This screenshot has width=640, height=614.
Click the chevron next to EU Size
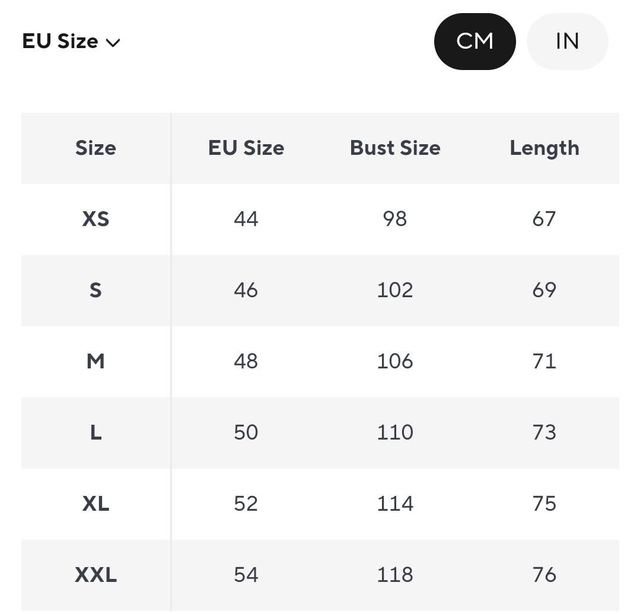[113, 43]
